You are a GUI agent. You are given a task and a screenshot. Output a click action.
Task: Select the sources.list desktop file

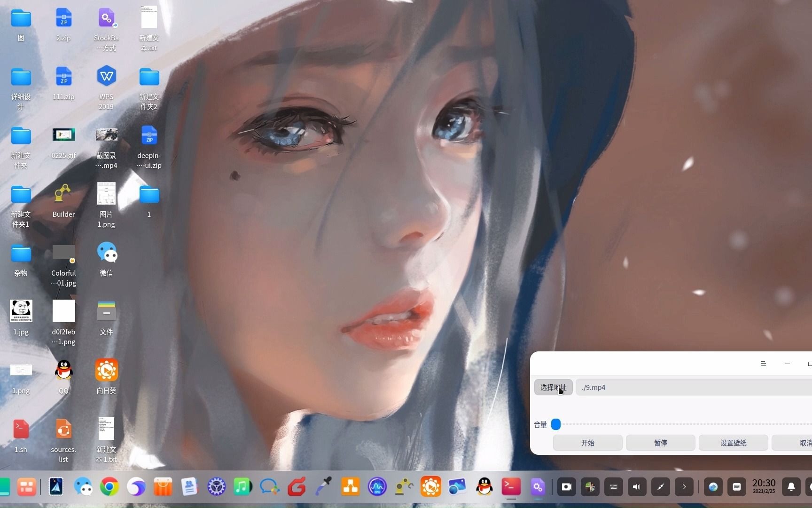point(63,441)
